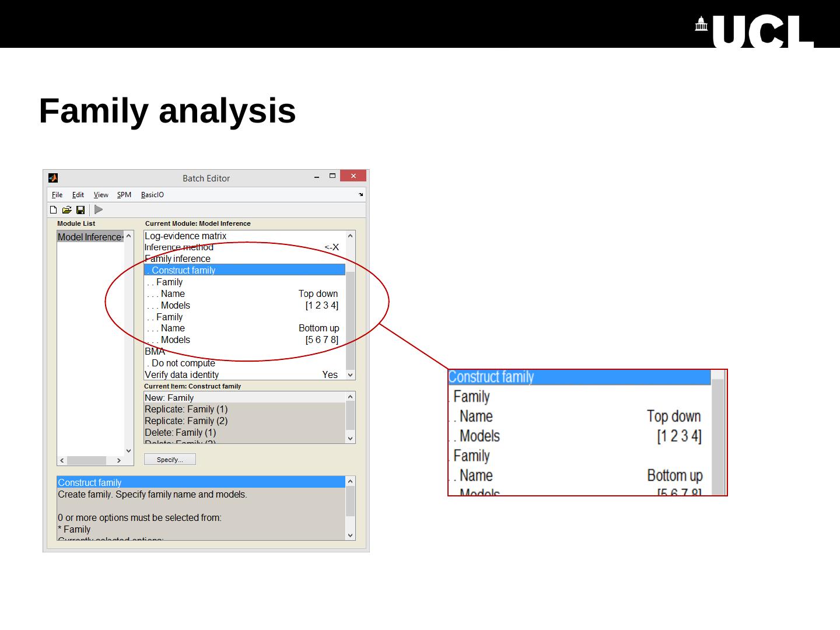Choose Replicate: Family (2)
Image resolution: width=840 pixels, height=630 pixels.
245,421
